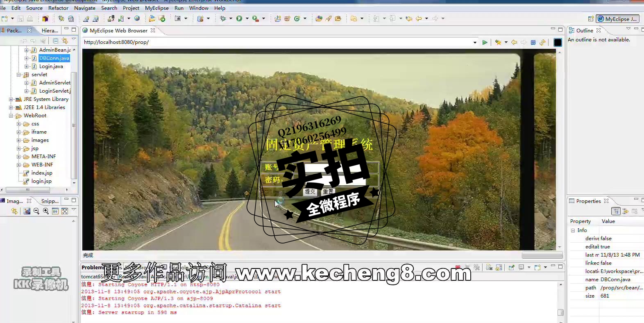644x323 pixels.
Task: Open the Source menu
Action: click(34, 8)
